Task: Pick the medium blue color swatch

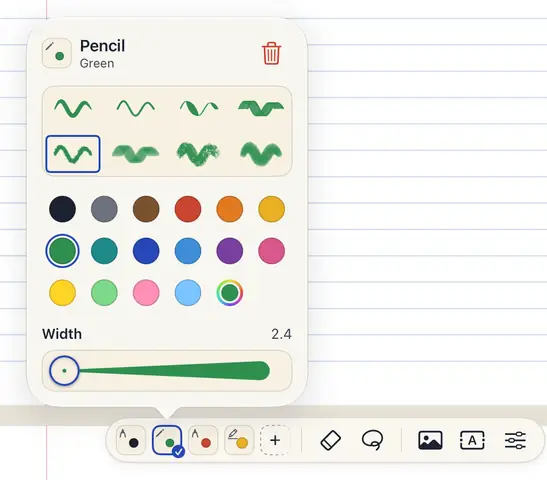Action: pos(188,251)
